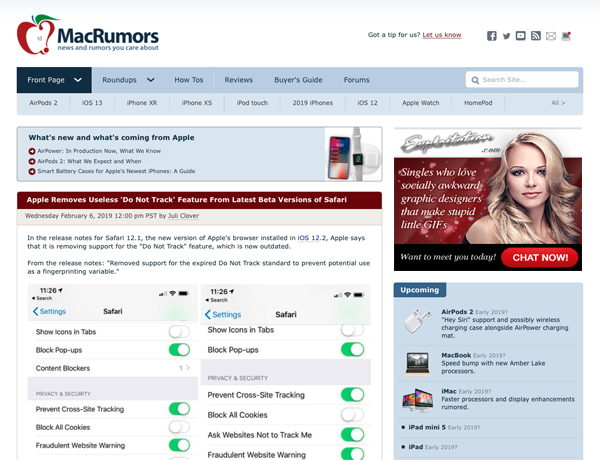
Task: Toggle Block Pop-ups switch in left screenshot
Action: tap(179, 350)
